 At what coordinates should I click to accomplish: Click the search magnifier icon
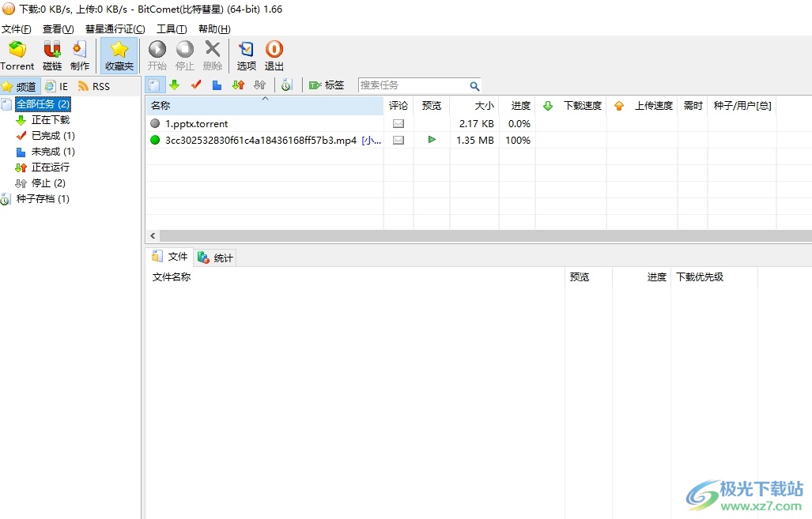(x=474, y=86)
